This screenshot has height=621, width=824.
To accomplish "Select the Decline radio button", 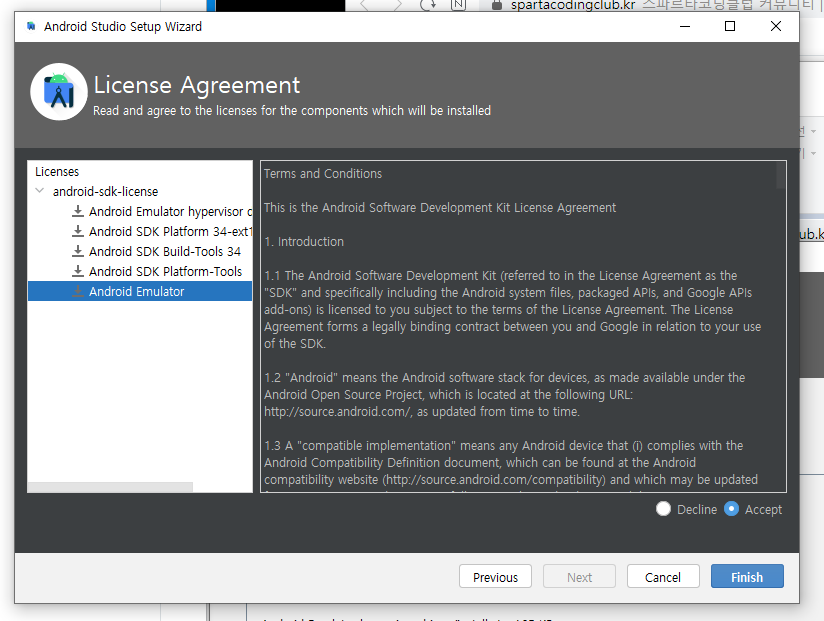I will (663, 509).
